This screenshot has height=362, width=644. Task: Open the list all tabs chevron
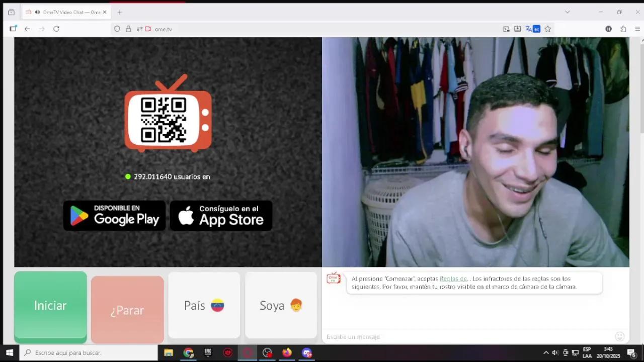[567, 12]
